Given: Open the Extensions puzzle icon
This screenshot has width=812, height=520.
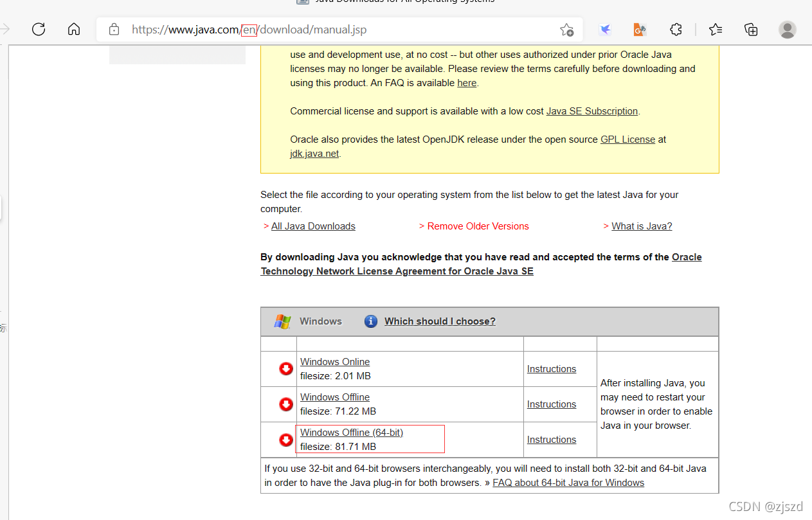Looking at the screenshot, I should (x=676, y=29).
